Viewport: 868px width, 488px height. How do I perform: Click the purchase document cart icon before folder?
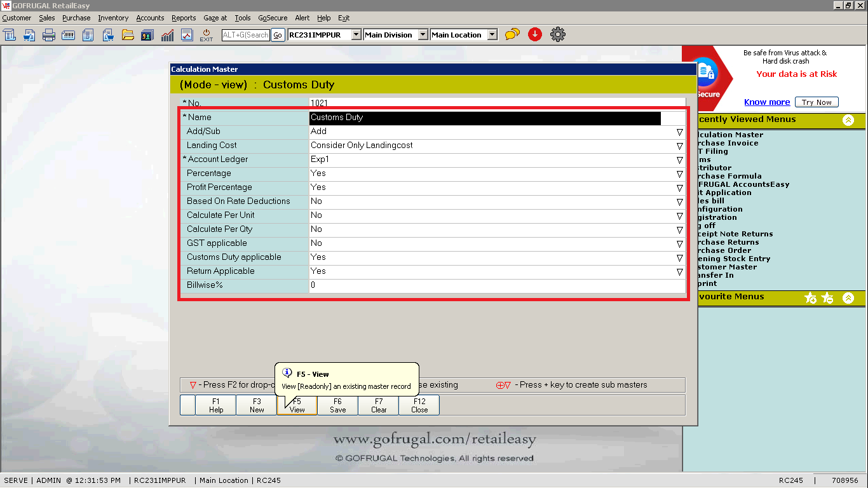point(108,35)
